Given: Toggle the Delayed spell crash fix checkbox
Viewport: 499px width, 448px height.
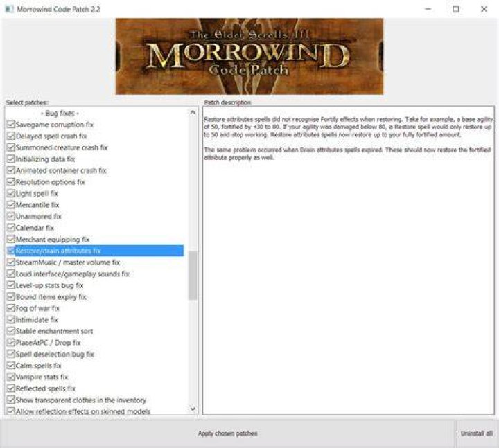Looking at the screenshot, I should point(11,136).
